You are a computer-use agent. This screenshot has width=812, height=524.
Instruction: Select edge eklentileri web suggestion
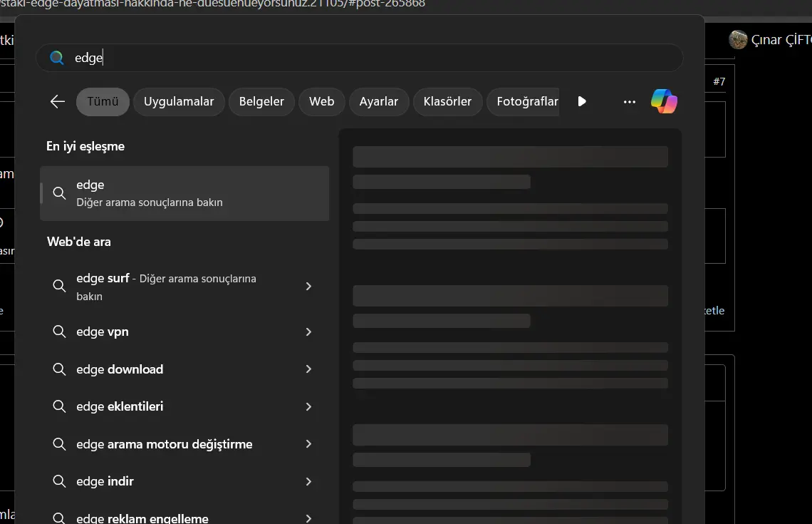(184, 406)
